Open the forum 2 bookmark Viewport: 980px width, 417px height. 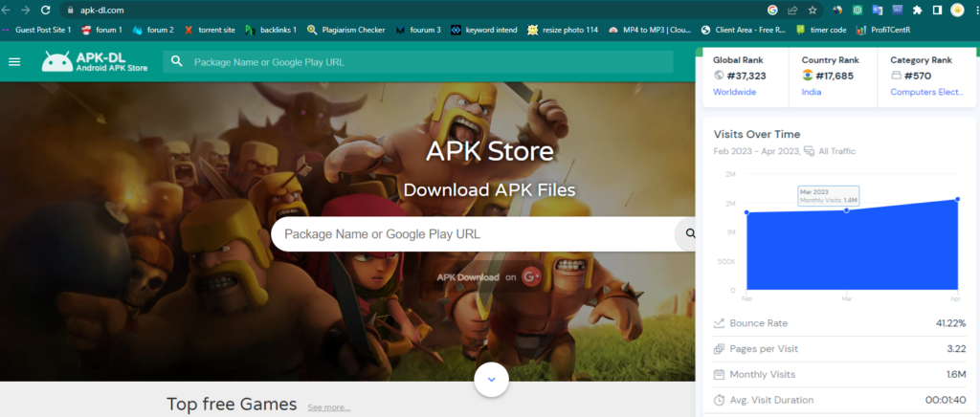154,30
